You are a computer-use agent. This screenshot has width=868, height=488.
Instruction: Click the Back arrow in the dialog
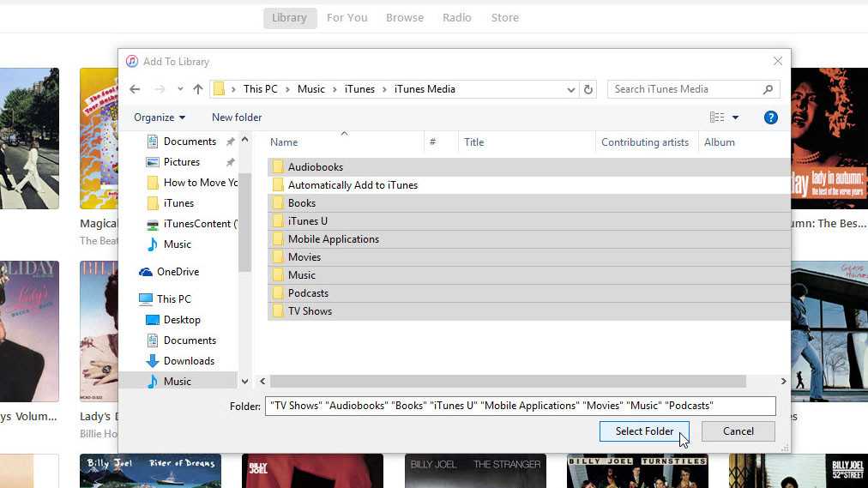pyautogui.click(x=135, y=89)
